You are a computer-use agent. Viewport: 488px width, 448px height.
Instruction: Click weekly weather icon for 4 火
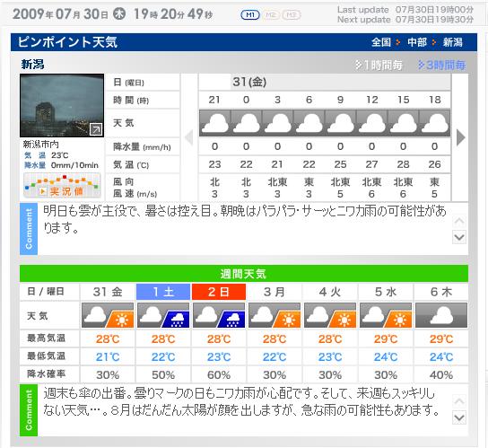[x=330, y=315]
